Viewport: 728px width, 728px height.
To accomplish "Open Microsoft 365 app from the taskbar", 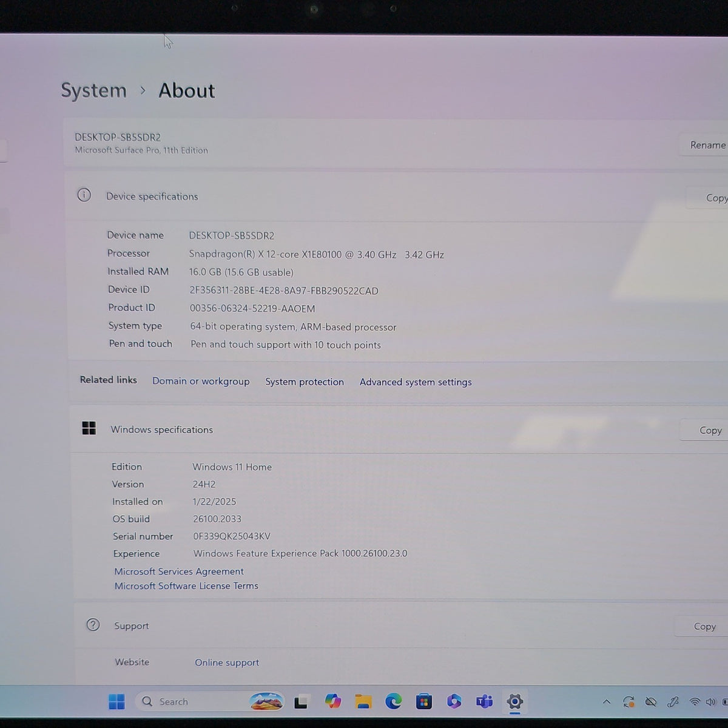I will (x=454, y=702).
